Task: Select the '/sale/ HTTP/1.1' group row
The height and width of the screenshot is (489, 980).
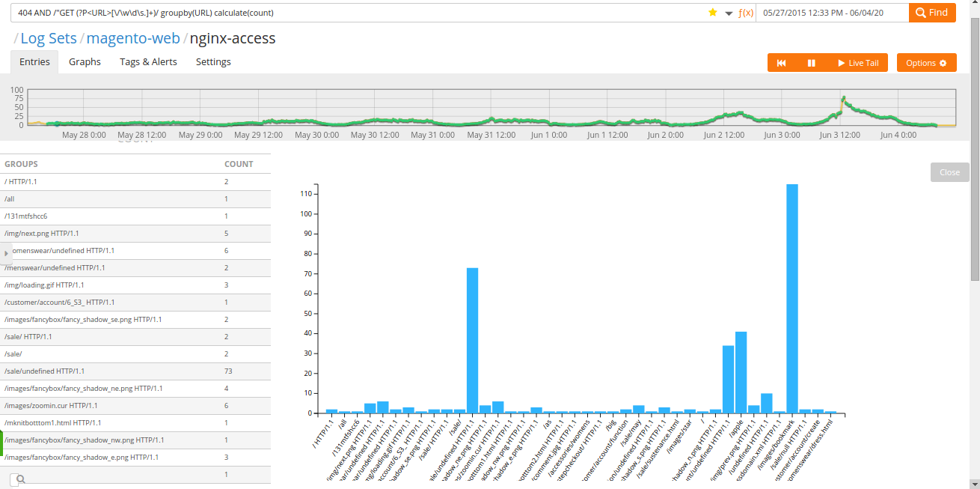Action: coord(135,337)
